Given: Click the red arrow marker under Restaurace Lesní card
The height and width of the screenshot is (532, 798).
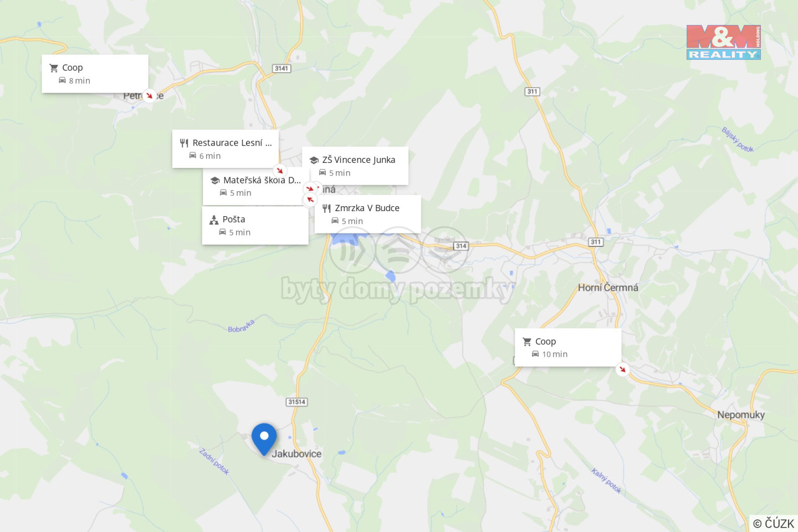Looking at the screenshot, I should 280,170.
